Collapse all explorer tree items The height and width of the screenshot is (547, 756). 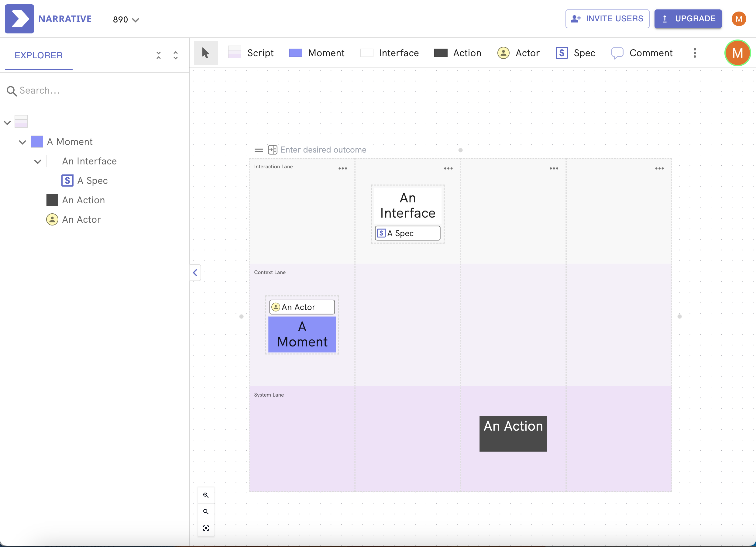pyautogui.click(x=159, y=55)
